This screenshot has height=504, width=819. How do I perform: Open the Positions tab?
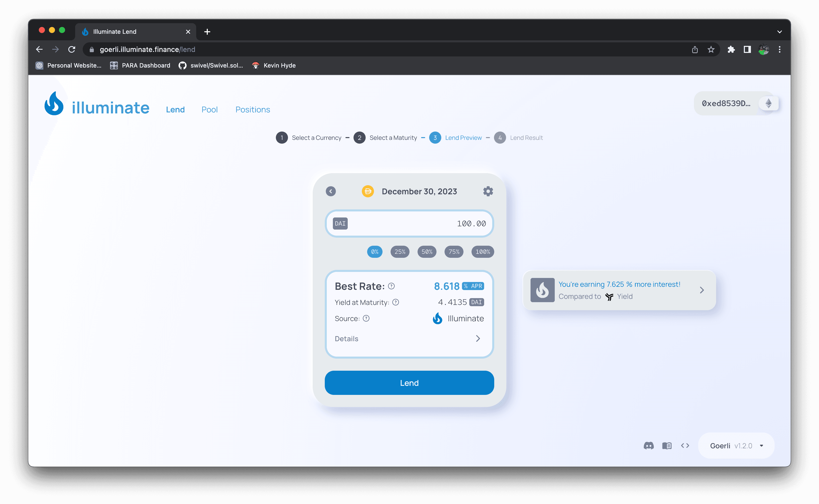tap(252, 110)
